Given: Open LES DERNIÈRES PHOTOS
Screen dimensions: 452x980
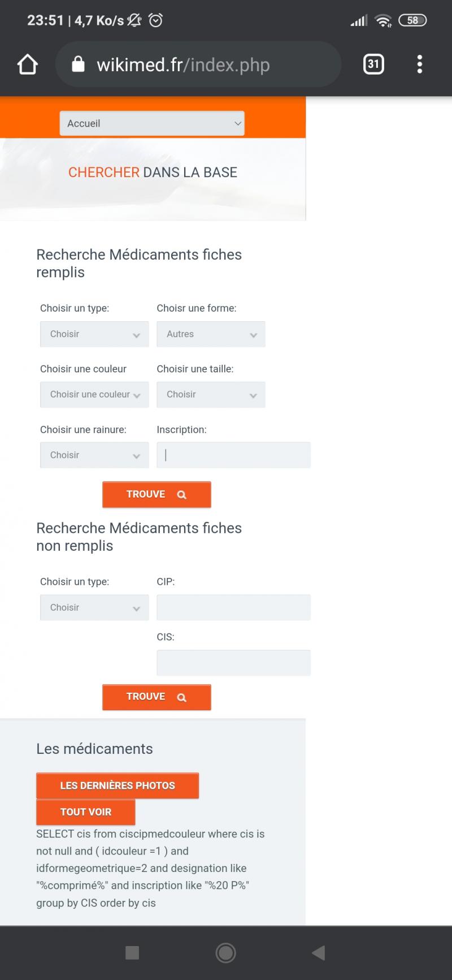Looking at the screenshot, I should (117, 785).
